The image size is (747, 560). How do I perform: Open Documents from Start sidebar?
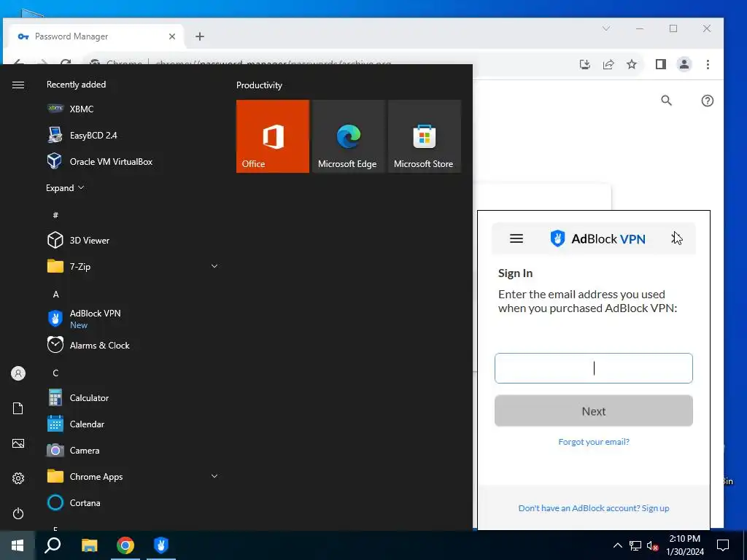(18, 408)
